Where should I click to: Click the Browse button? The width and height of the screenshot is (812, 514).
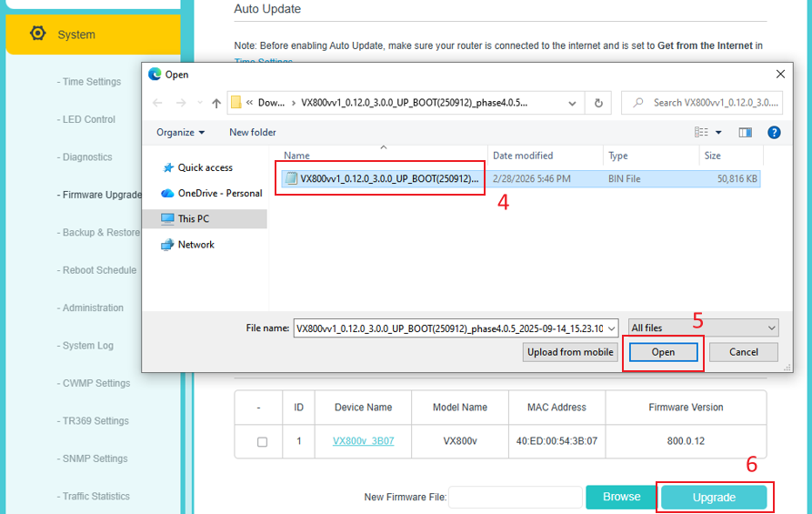[621, 497]
